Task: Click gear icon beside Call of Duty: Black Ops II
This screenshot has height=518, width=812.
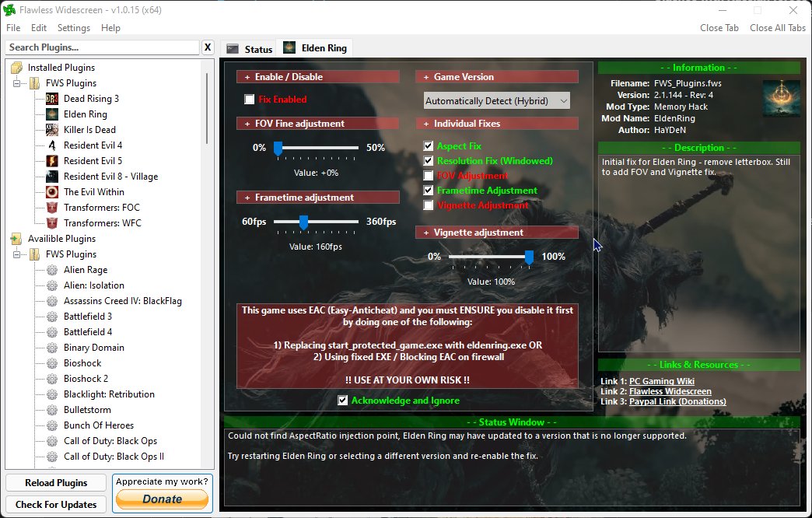Action: click(x=52, y=457)
